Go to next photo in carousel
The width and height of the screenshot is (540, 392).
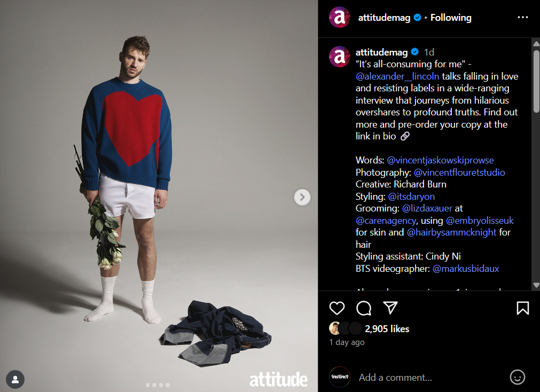[x=302, y=197]
